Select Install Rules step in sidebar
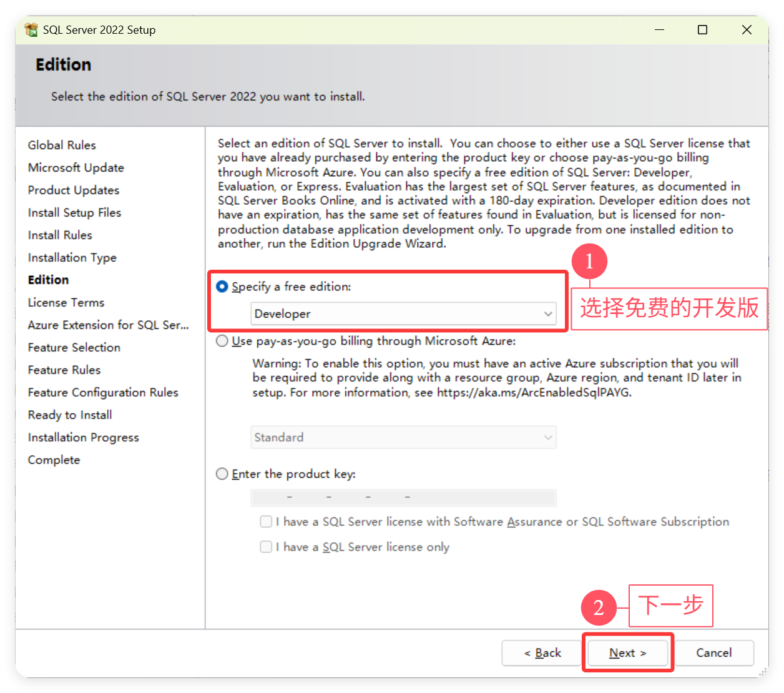The image size is (784, 693). tap(60, 235)
